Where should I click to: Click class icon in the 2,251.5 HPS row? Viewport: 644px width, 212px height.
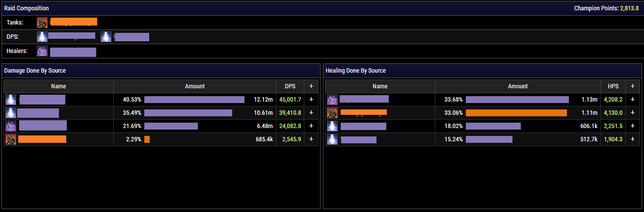[x=332, y=126]
